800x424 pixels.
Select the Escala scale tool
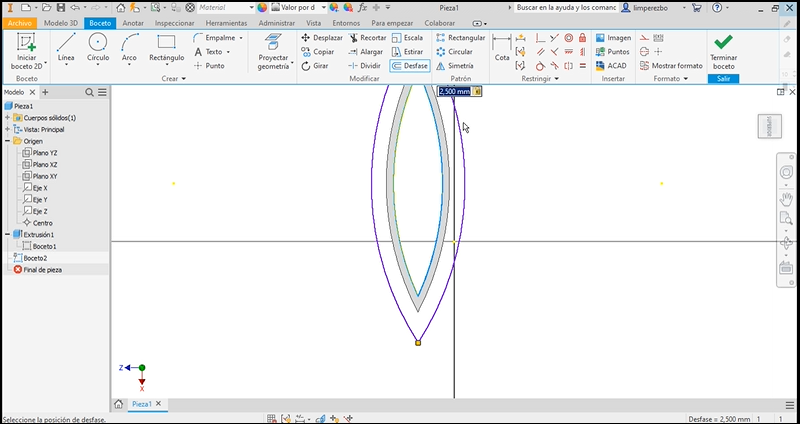click(408, 38)
